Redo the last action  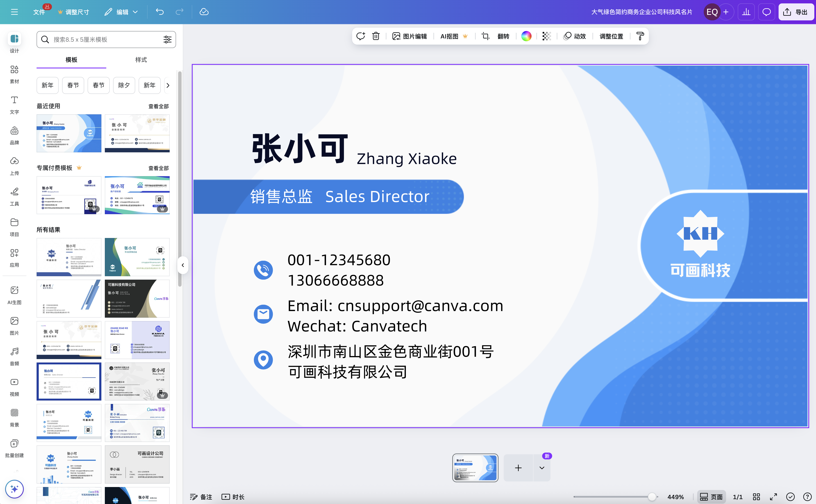pos(179,12)
